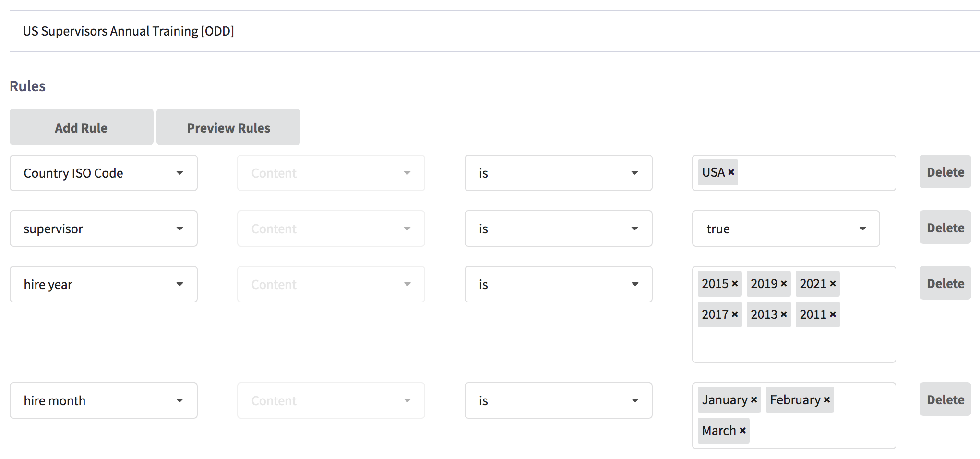Click the US Supervisors Annual Training name field
Screen dimensions: 980x459
495,31
